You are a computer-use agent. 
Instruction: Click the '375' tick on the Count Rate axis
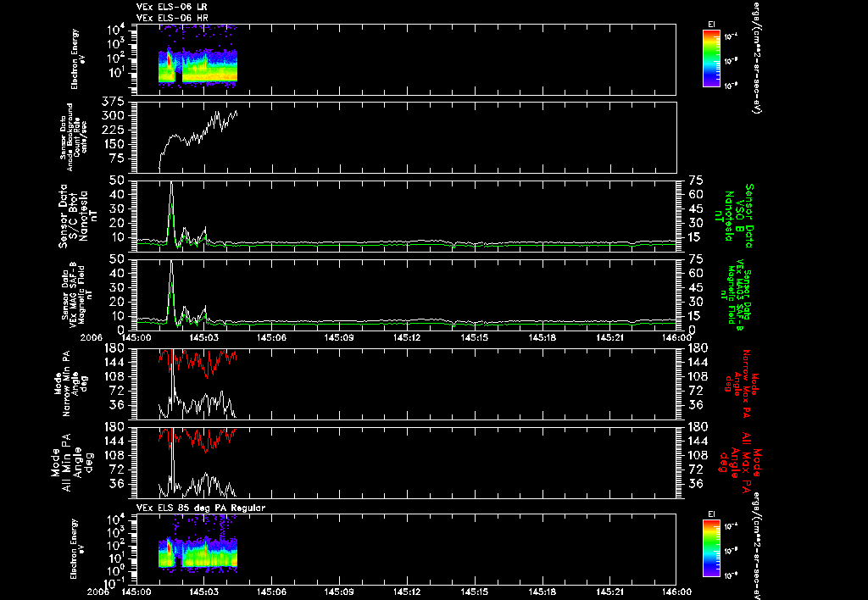point(113,102)
